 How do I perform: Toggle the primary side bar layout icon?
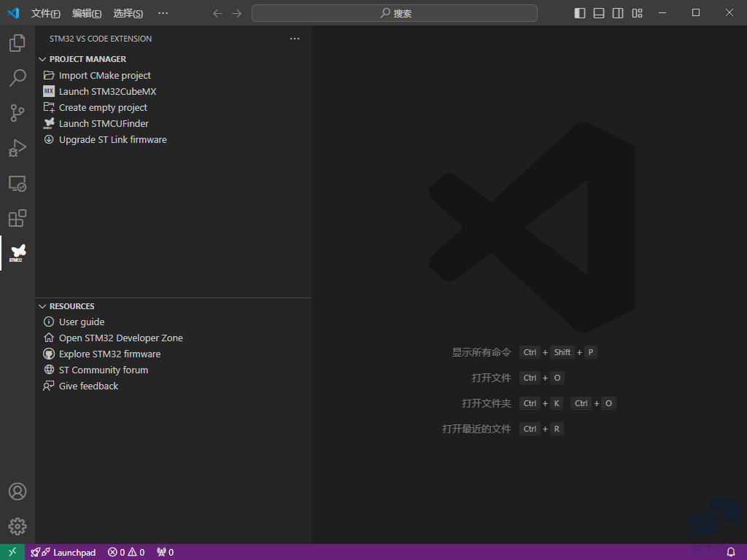580,13
